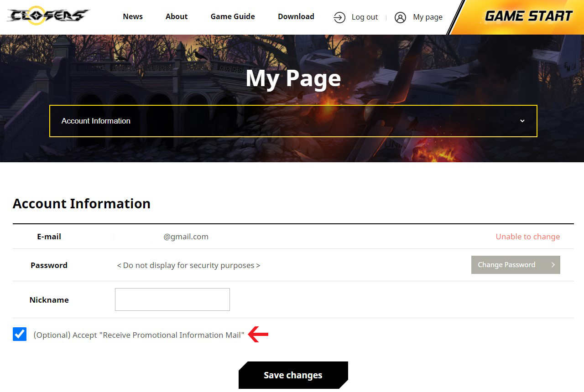Focus the Nickname input field

(x=172, y=299)
